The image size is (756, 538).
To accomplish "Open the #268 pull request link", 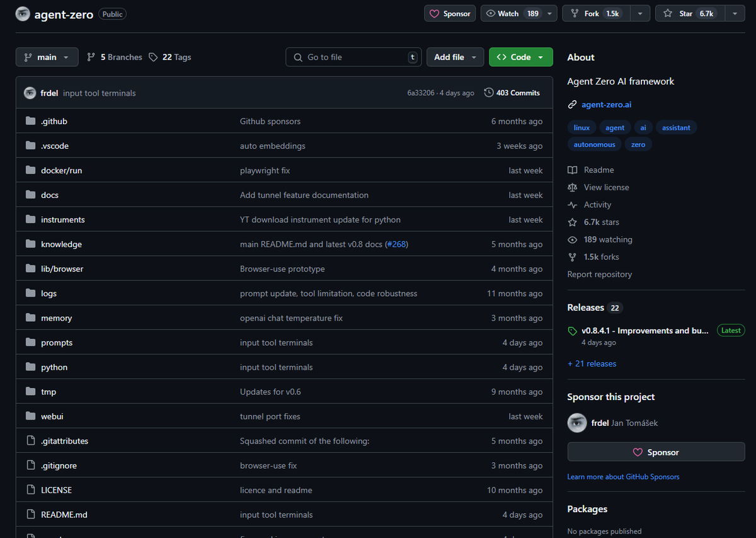I will coord(396,244).
